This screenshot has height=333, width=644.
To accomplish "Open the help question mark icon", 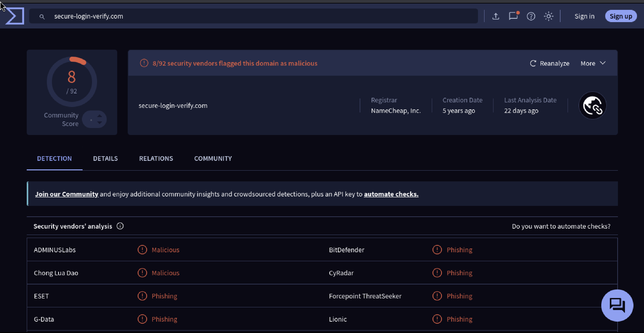I will click(531, 16).
